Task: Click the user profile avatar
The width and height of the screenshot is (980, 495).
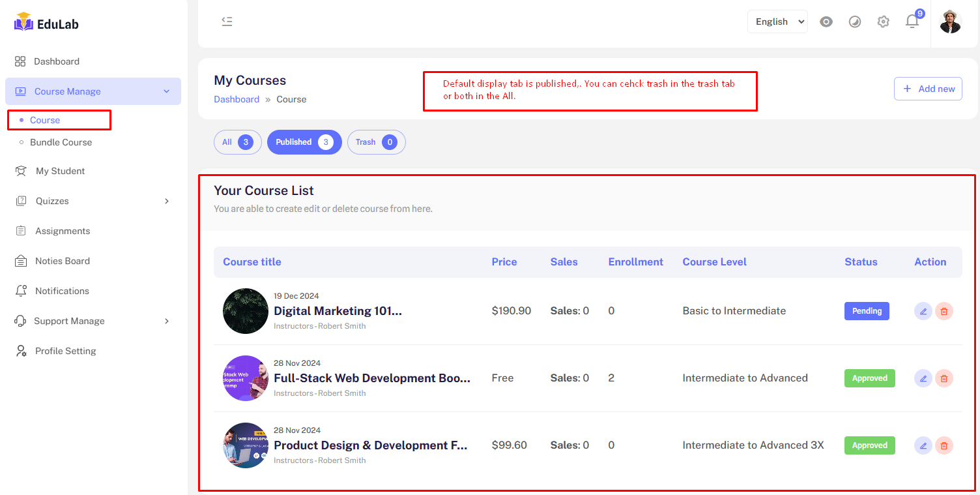Action: [950, 22]
